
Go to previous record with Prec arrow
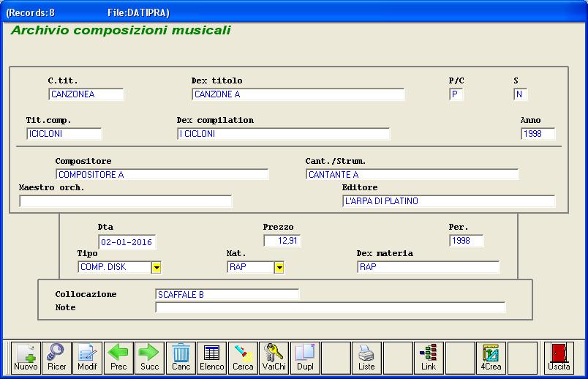pos(118,357)
